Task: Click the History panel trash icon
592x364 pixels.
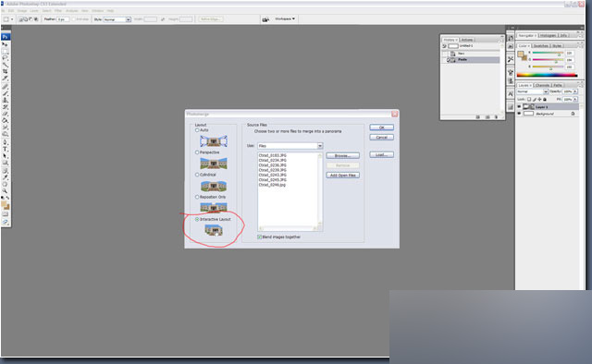Action: point(496,117)
